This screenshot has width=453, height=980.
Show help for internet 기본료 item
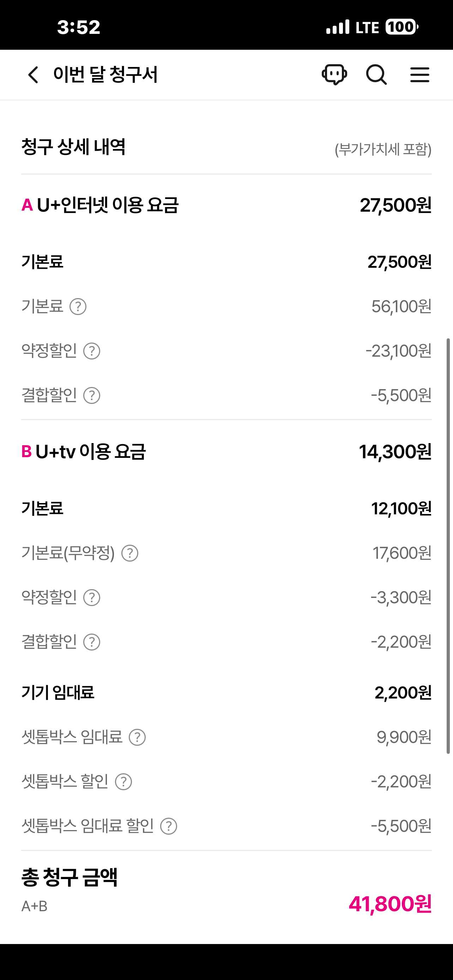tap(78, 307)
